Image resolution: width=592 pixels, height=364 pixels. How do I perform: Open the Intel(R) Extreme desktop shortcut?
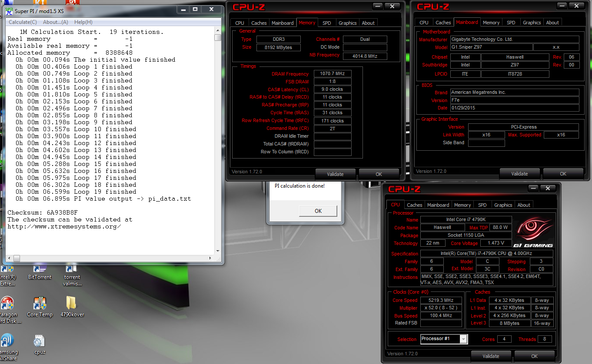7,275
